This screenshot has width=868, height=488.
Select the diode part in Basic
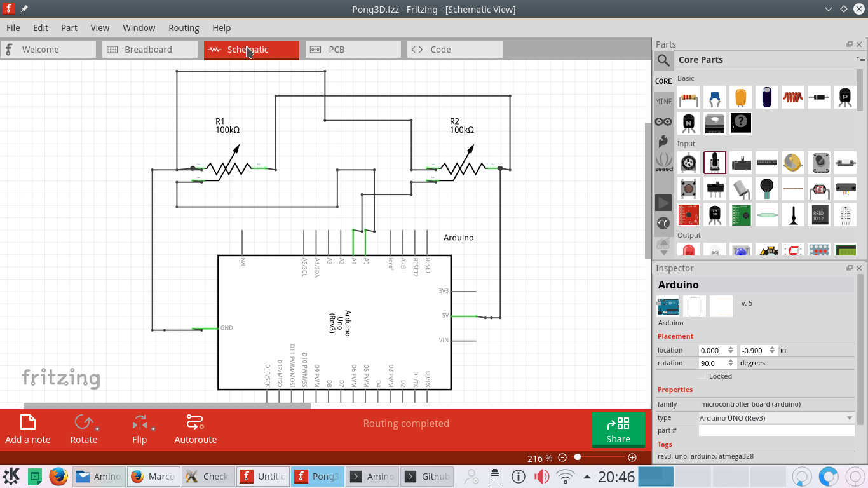819,97
